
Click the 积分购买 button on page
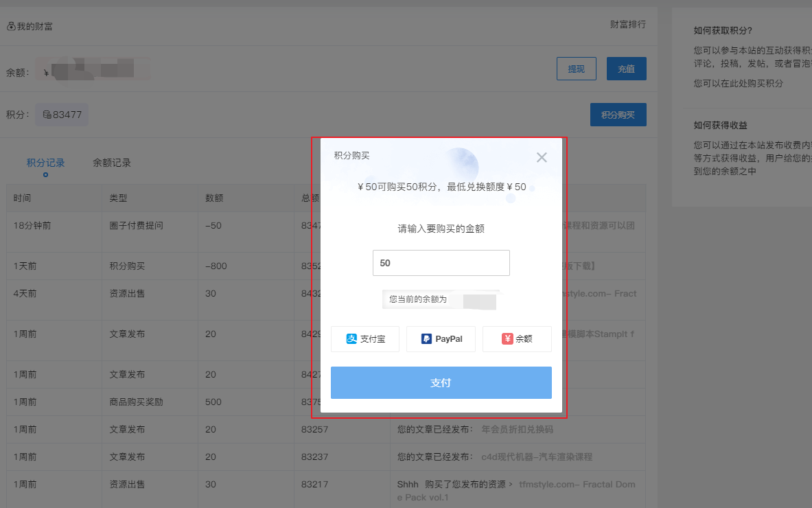point(618,115)
